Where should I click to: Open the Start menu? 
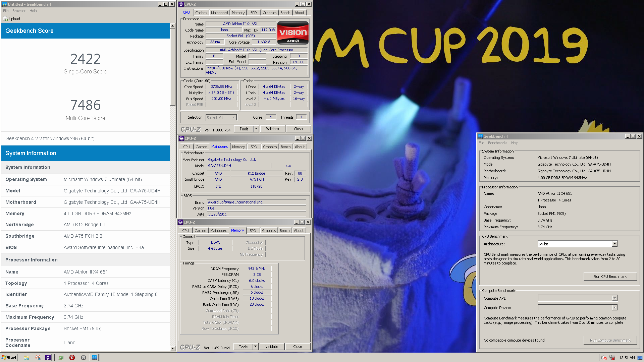point(9,358)
